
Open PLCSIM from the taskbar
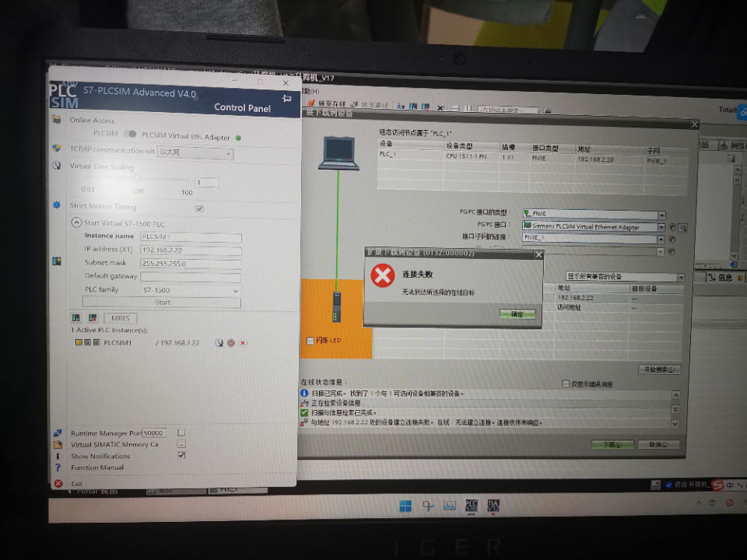click(x=472, y=506)
